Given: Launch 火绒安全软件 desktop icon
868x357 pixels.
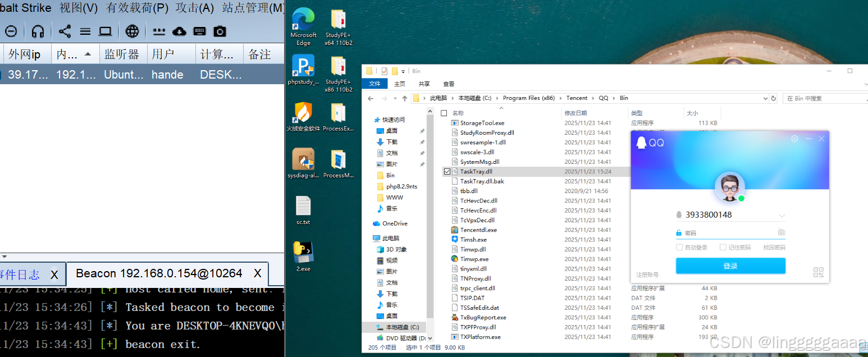Looking at the screenshot, I should [x=303, y=117].
